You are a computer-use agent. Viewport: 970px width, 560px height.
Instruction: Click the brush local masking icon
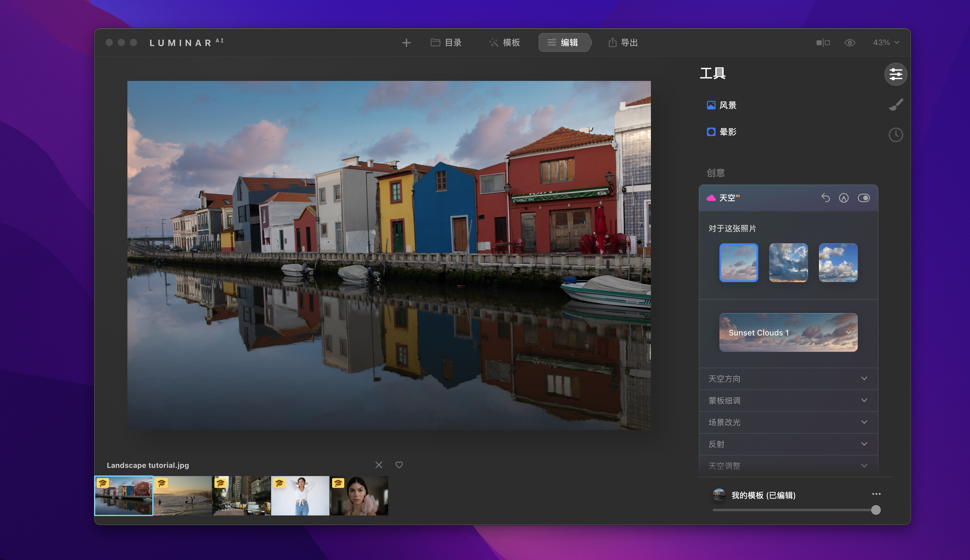[896, 105]
